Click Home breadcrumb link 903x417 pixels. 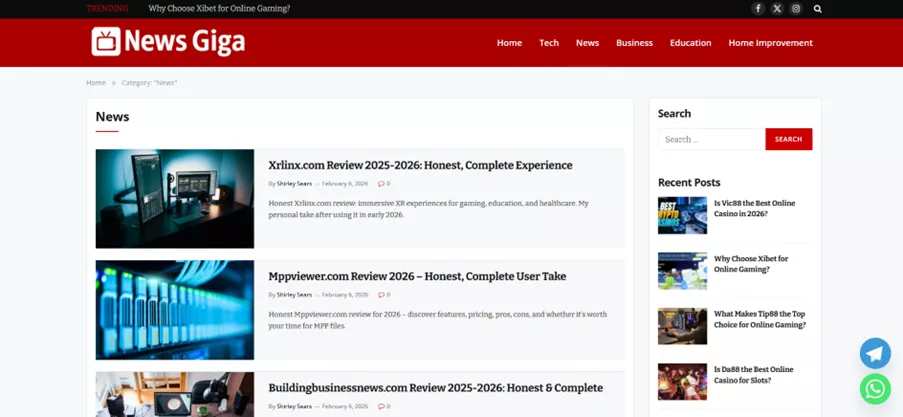[96, 83]
